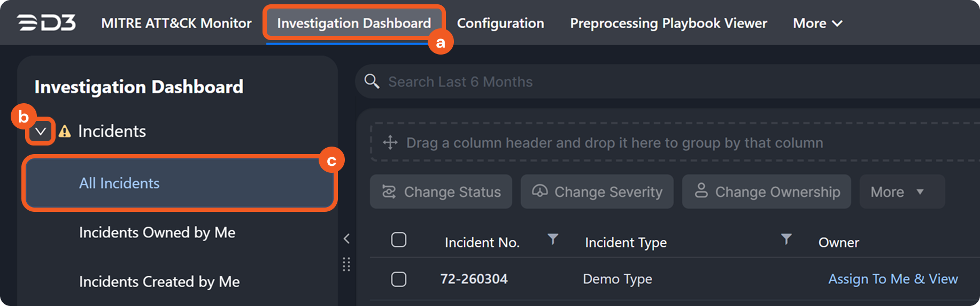980x306 pixels.
Task: Click the Change Severity button
Action: pyautogui.click(x=597, y=192)
